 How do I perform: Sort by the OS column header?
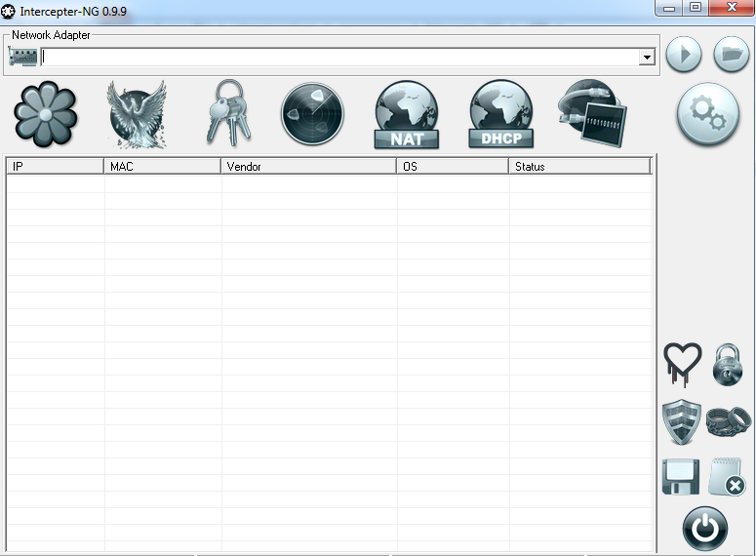(453, 167)
